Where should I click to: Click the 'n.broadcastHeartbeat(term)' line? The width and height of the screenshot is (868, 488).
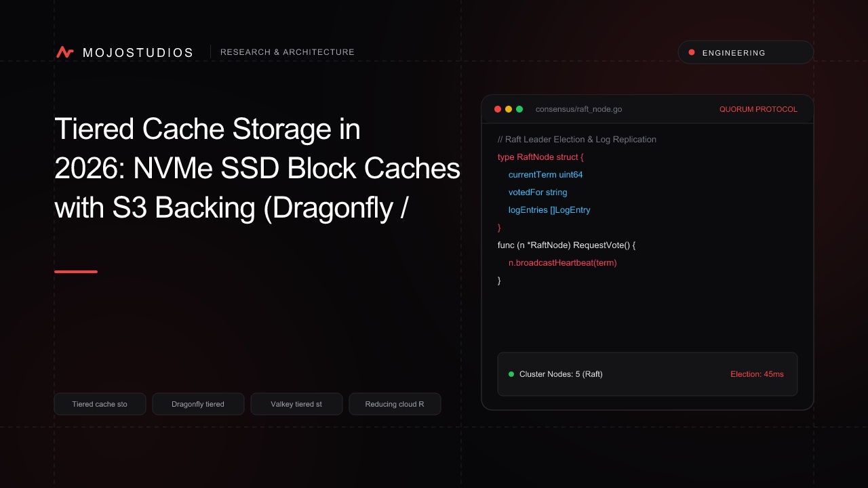(563, 263)
